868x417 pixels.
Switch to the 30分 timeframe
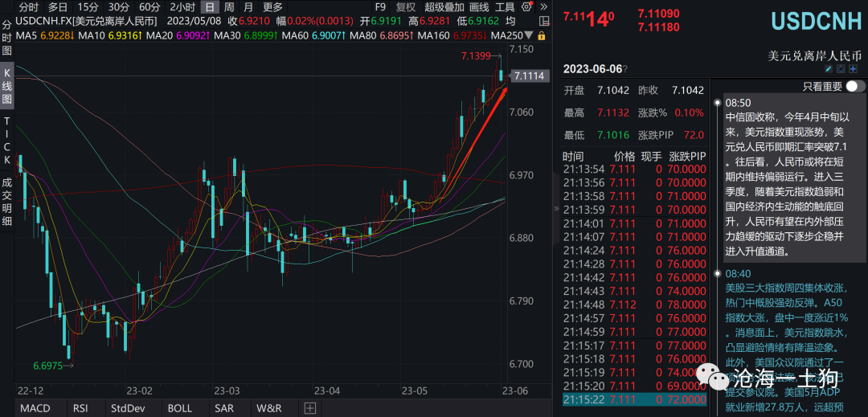[x=118, y=7]
